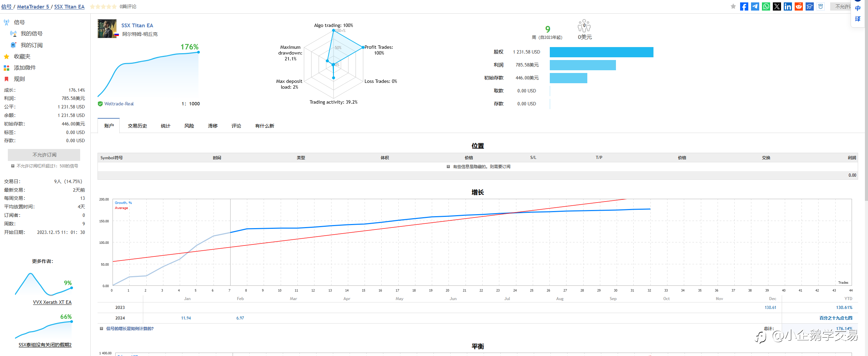Switch to the 交易历史 tab
Image resolution: width=868 pixels, height=356 pixels.
[x=137, y=126]
